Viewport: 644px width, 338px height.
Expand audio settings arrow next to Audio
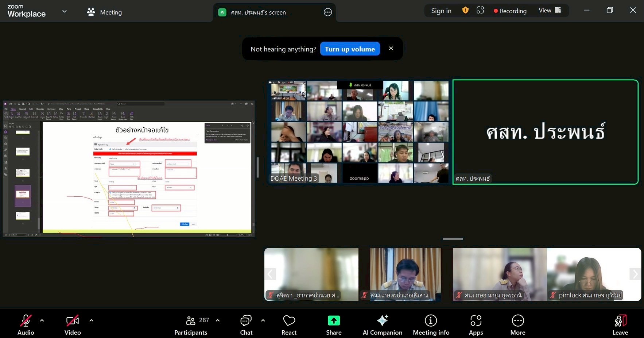point(42,320)
